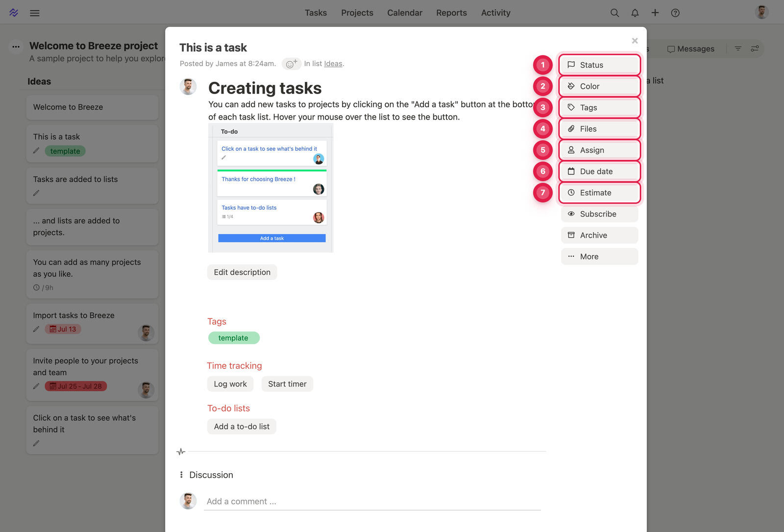Viewport: 784px width, 532px height.
Task: Open and lists are added to projects card
Action: click(92, 227)
